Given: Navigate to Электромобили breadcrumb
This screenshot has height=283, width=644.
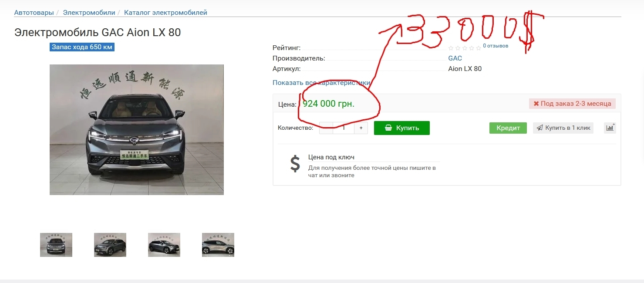Looking at the screenshot, I should click(x=89, y=13).
